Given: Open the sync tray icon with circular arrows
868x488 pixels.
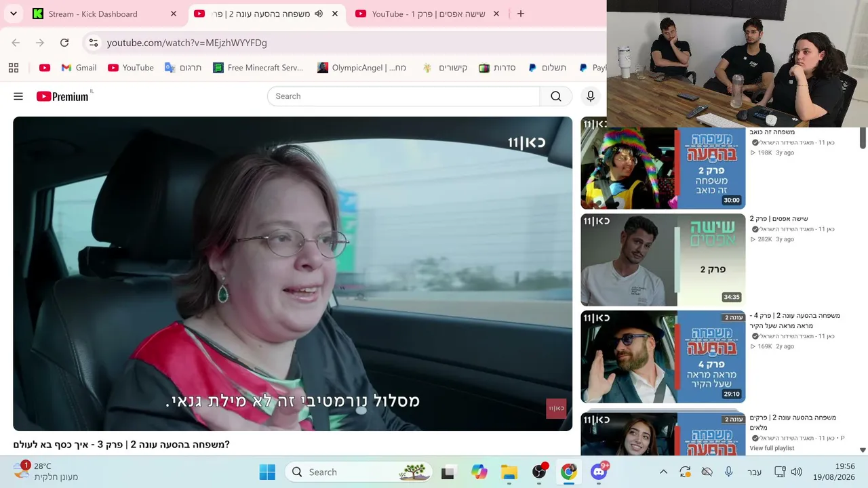Looking at the screenshot, I should [x=685, y=472].
